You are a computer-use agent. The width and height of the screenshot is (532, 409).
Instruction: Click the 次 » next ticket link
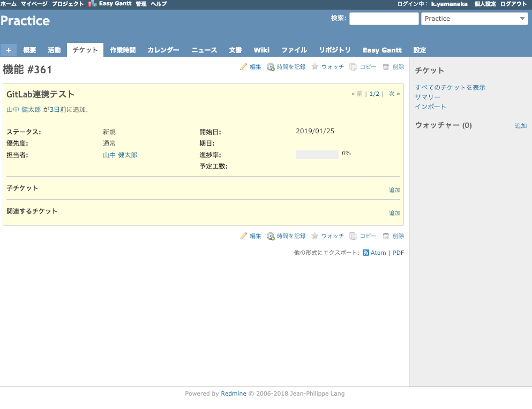coord(394,94)
